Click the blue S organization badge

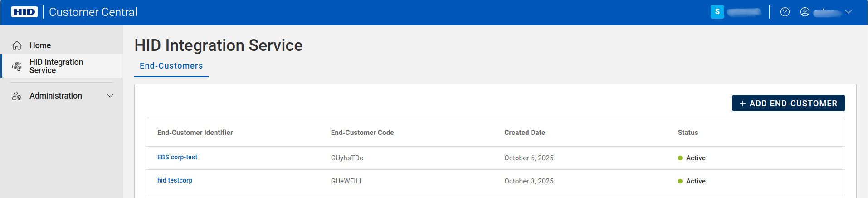point(717,12)
